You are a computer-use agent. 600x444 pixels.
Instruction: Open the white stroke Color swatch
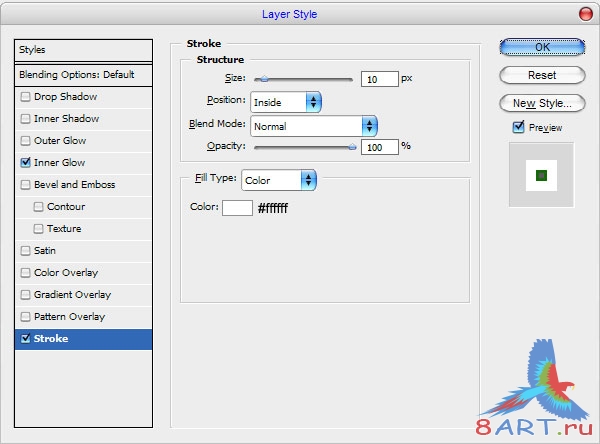tap(237, 208)
